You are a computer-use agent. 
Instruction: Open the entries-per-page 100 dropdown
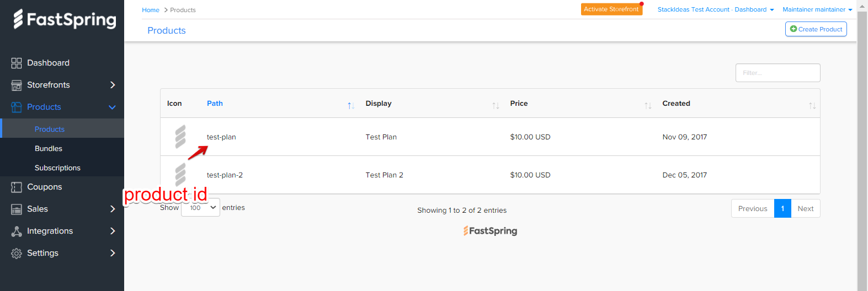click(200, 207)
